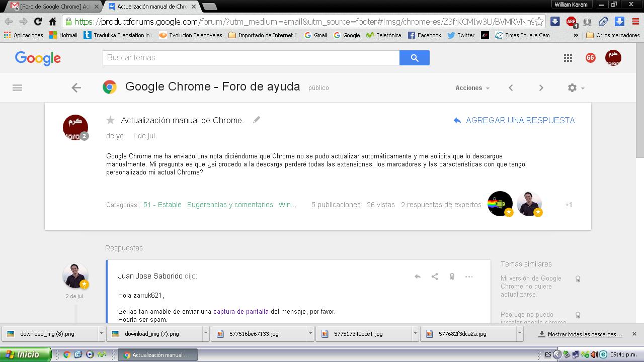
Task: Open the Importado de Internet folder
Action: point(263,35)
